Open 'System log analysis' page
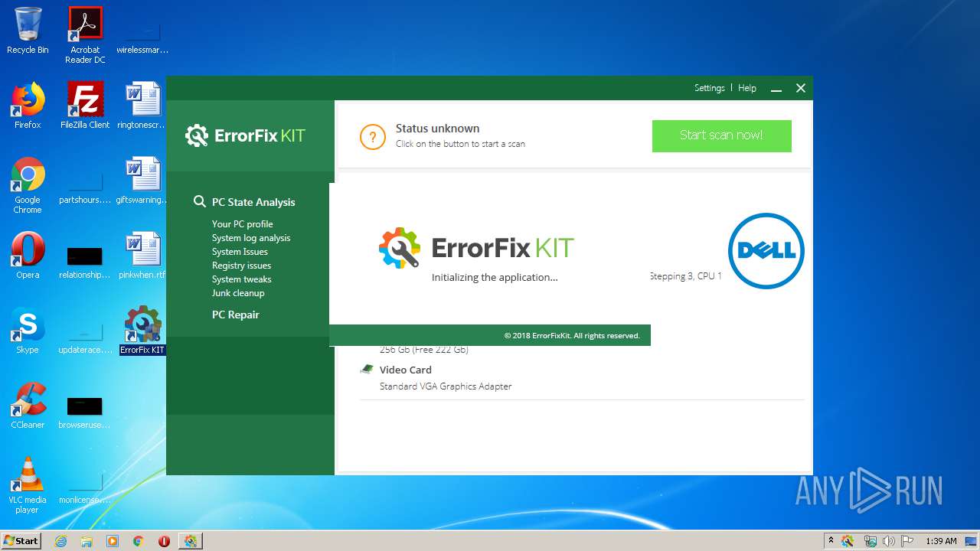 tap(251, 238)
